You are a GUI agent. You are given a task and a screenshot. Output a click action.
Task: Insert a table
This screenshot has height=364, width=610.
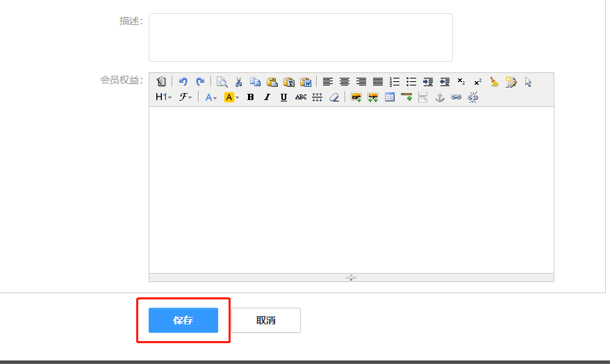click(390, 97)
